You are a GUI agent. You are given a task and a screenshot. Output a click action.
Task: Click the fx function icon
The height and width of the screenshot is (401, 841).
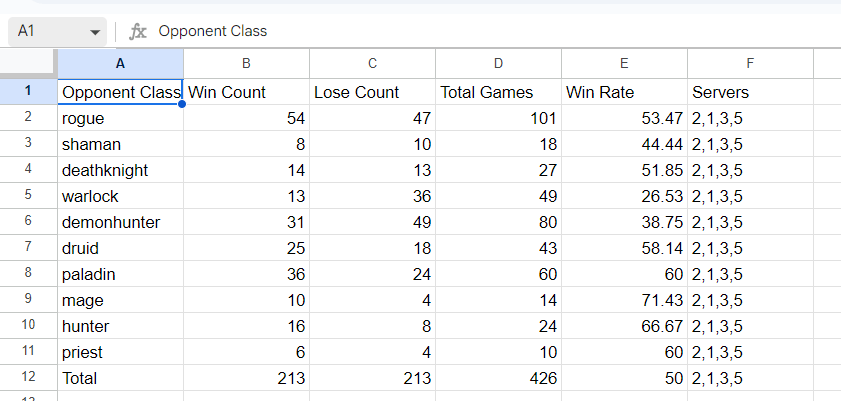[x=138, y=31]
